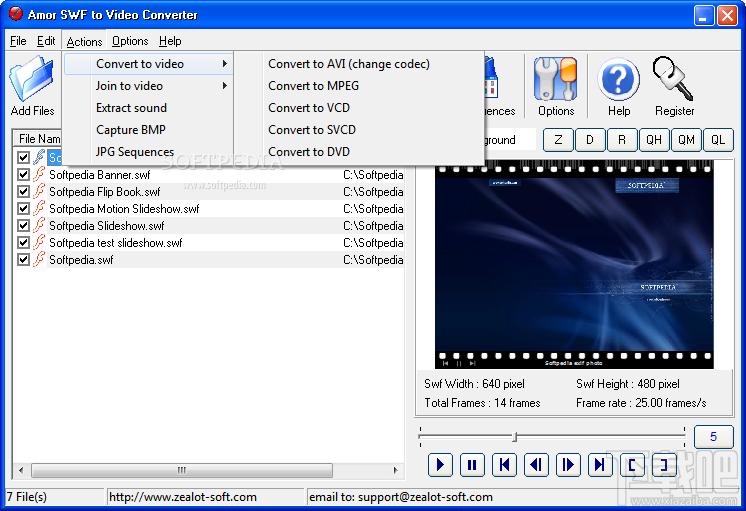Select Convert to DVD
The image size is (746, 511).
coord(309,152)
